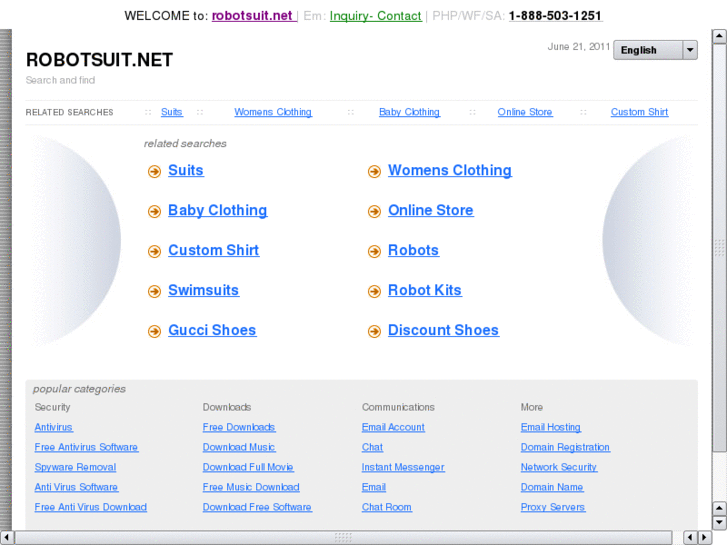Click the orange arrow icon beside Custom Shirt
727x545 pixels.
pos(154,251)
